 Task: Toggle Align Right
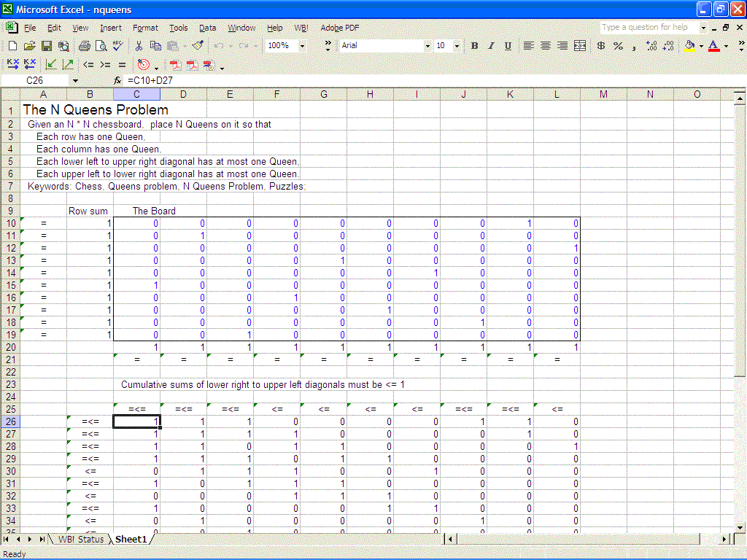click(562, 46)
